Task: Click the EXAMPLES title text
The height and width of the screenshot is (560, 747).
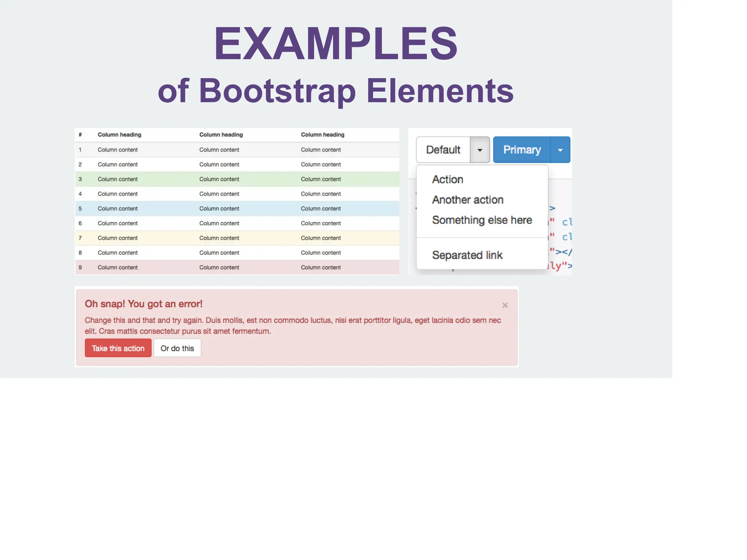Action: [x=336, y=43]
